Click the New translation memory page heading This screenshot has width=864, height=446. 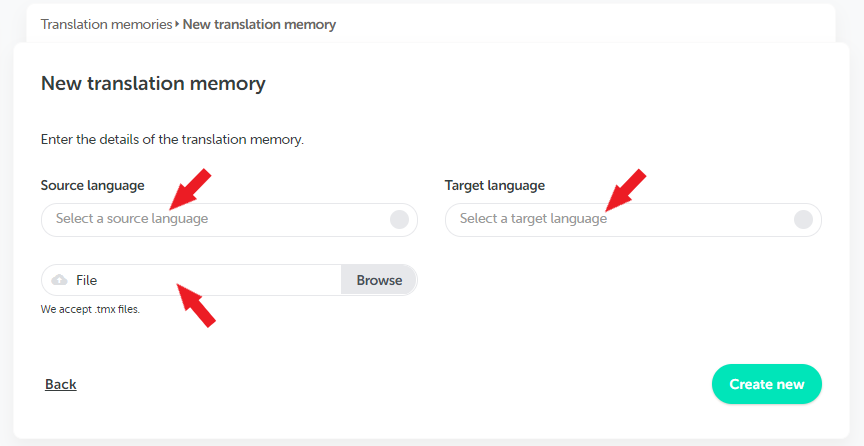[x=153, y=83]
